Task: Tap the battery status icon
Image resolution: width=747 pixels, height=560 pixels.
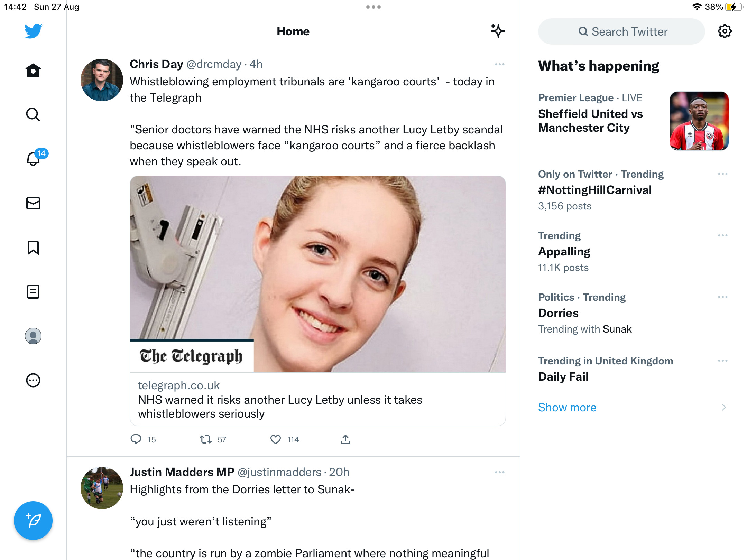Action: [734, 7]
